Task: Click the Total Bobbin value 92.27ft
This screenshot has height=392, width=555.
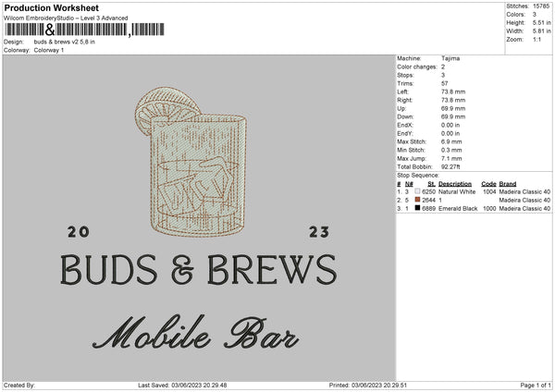Action: 450,167
